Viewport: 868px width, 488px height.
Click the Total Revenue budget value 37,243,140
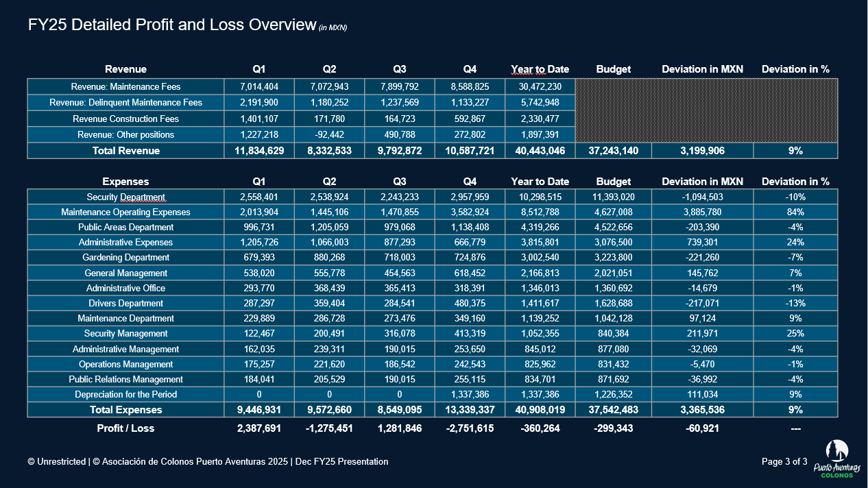pos(613,151)
